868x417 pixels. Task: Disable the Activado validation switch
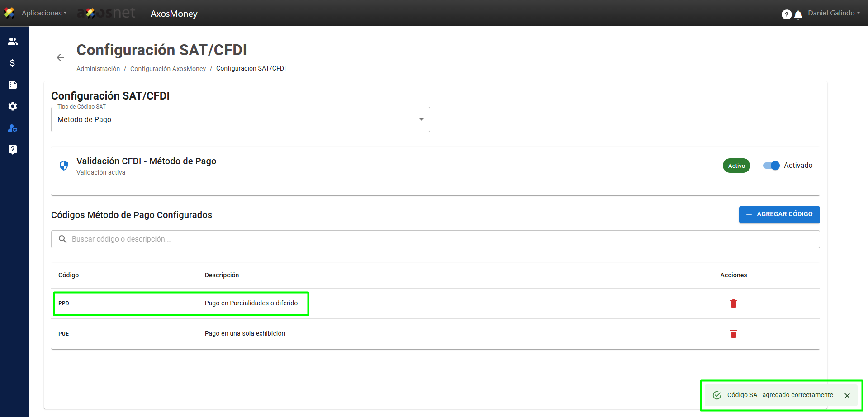pos(771,166)
